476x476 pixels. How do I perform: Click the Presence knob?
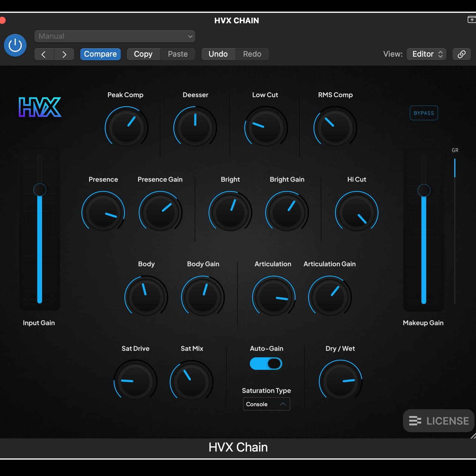coord(103,212)
